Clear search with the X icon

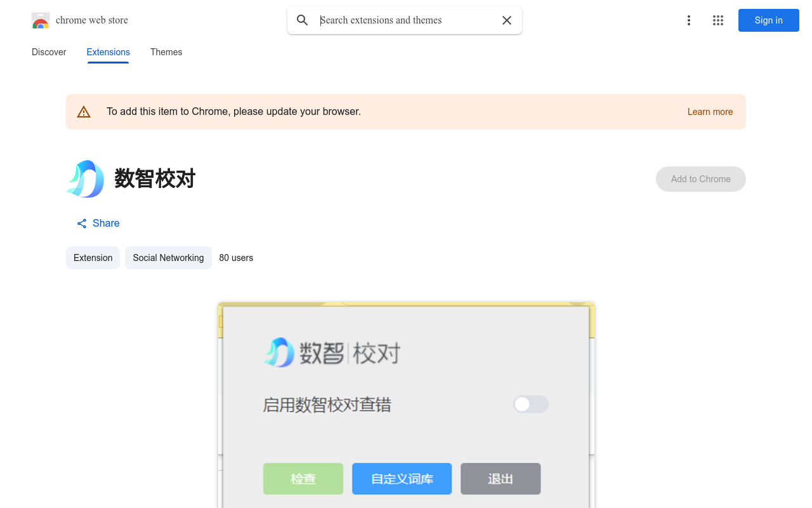[507, 20]
